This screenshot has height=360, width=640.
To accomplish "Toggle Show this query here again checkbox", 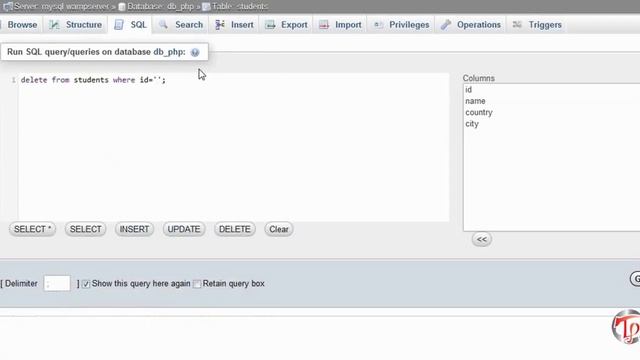I will click(86, 284).
